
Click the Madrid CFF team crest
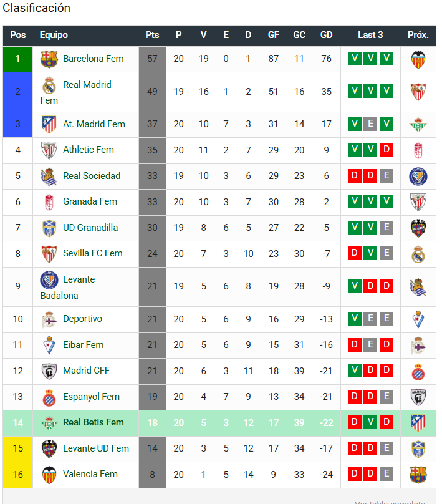49,371
